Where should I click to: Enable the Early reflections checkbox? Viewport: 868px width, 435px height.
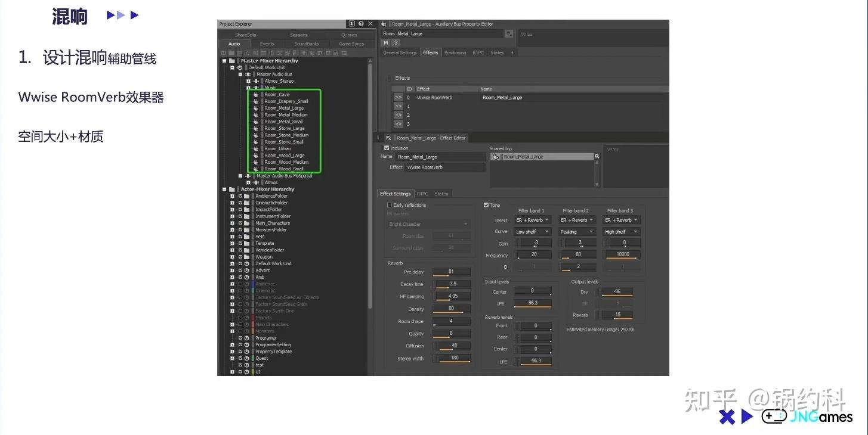click(390, 205)
